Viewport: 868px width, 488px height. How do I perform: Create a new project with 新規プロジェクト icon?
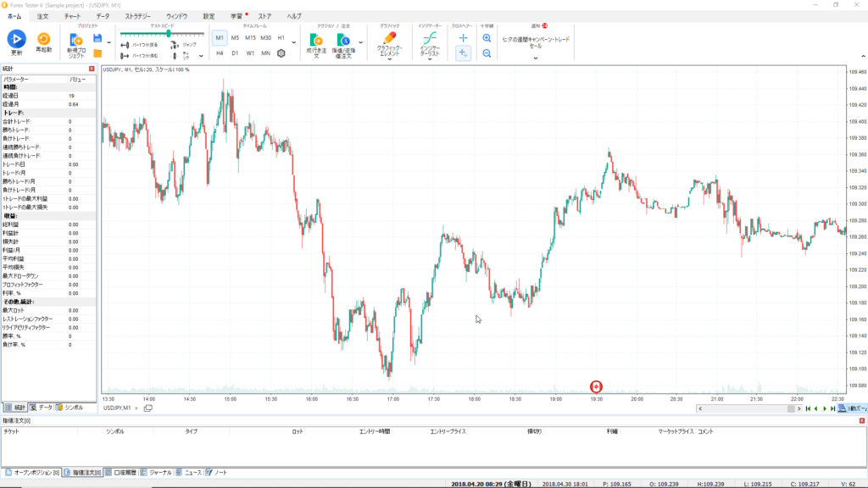pos(75,40)
